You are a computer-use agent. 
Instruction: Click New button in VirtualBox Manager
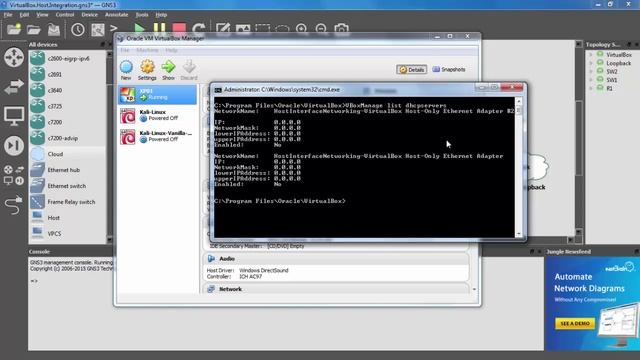[126, 70]
